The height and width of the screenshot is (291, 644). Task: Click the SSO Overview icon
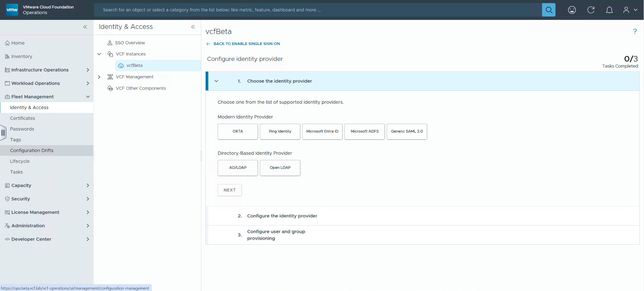tap(110, 43)
